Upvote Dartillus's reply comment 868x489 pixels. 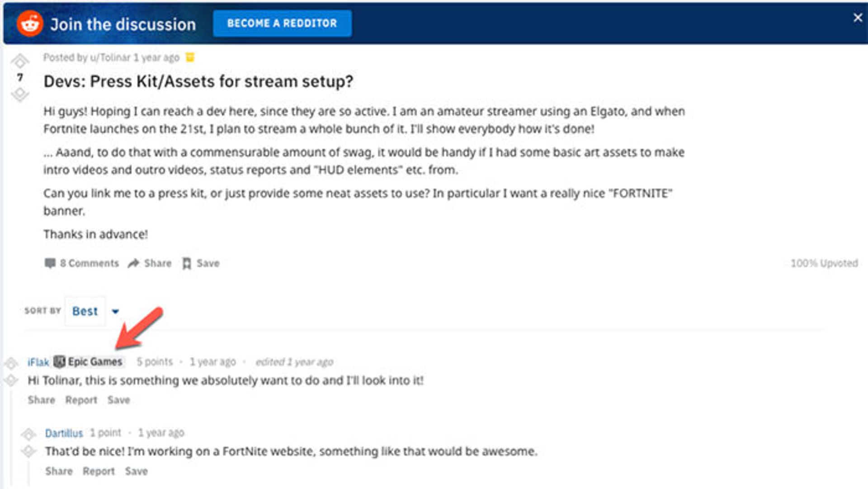28,434
